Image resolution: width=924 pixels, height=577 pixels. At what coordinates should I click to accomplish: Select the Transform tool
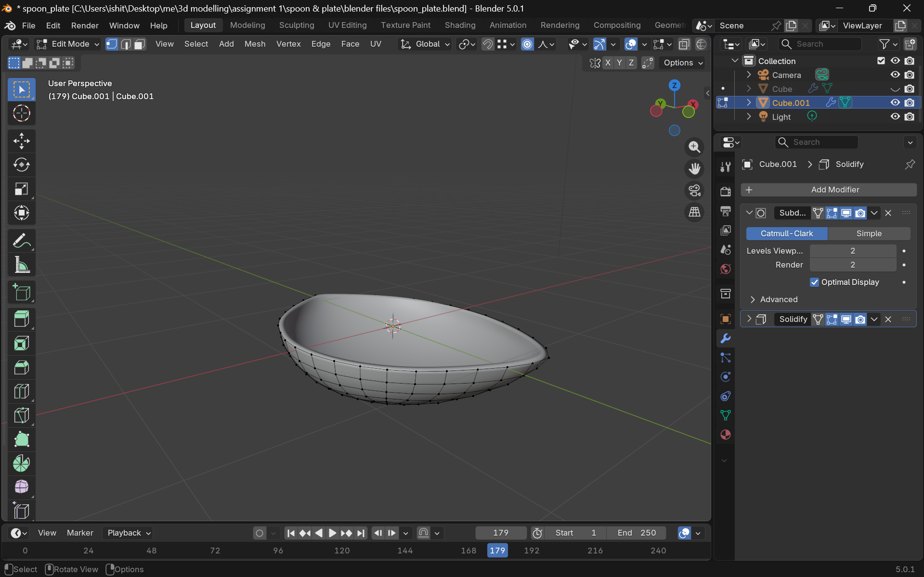pyautogui.click(x=22, y=213)
